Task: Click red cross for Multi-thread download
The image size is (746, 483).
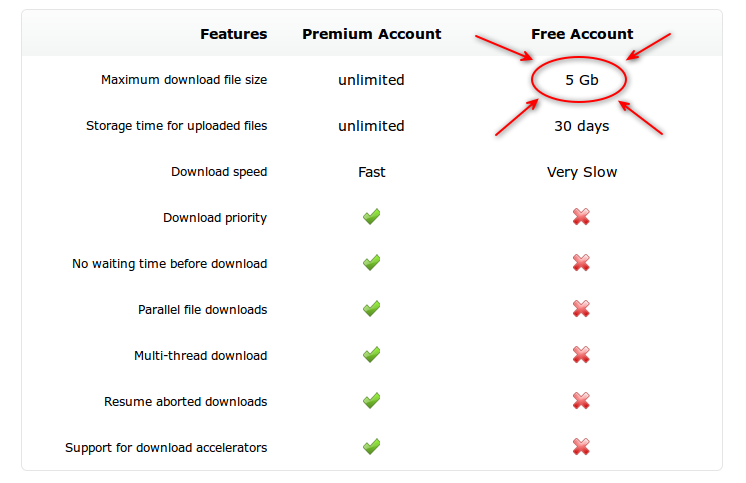Action: coord(581,355)
